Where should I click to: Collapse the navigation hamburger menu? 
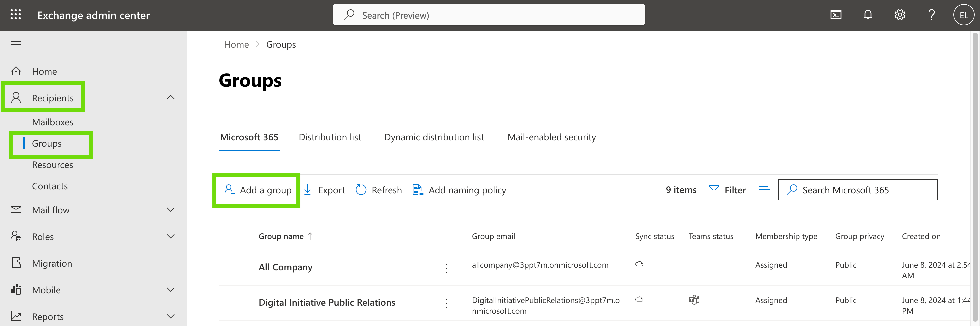[x=16, y=45]
